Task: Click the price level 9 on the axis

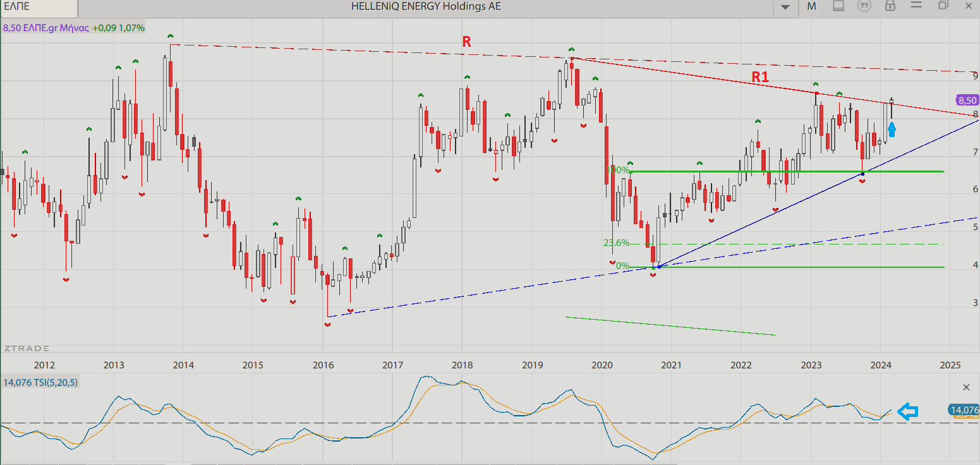Action: point(976,76)
